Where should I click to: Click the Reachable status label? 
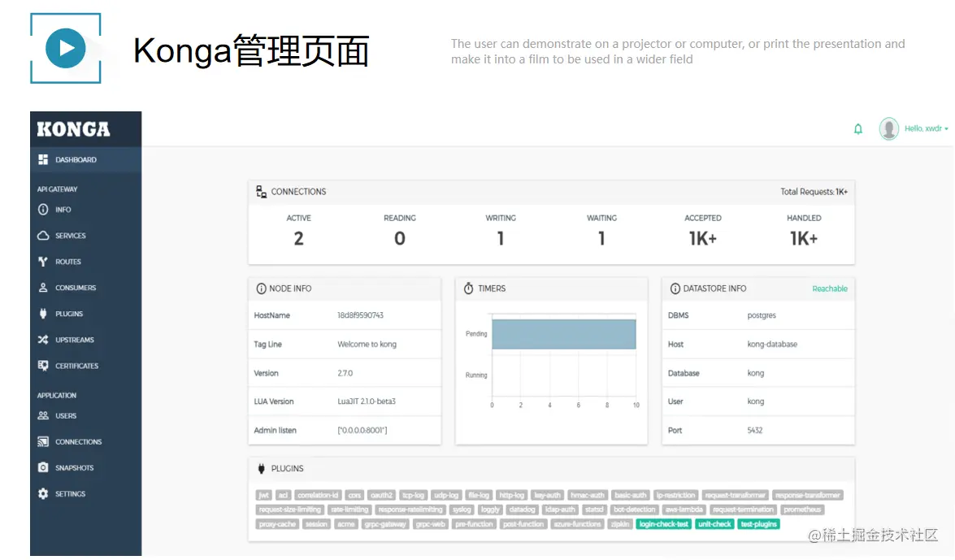tap(830, 289)
